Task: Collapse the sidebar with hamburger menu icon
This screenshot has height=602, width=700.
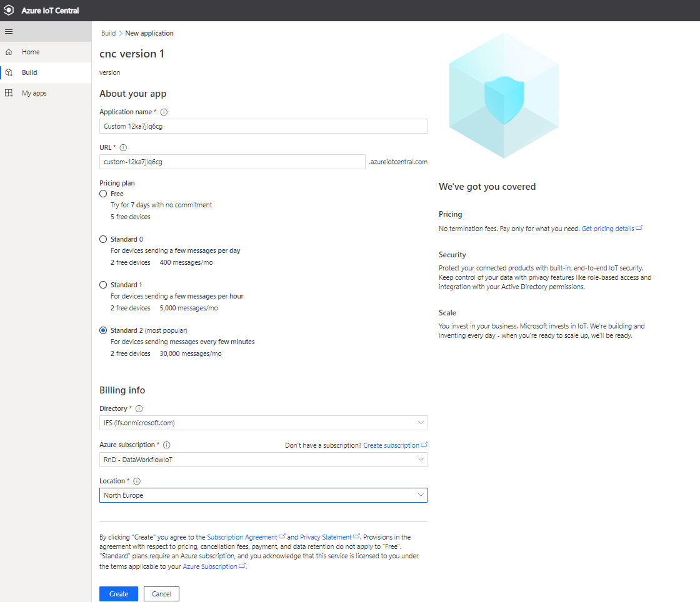Action: coord(9,31)
